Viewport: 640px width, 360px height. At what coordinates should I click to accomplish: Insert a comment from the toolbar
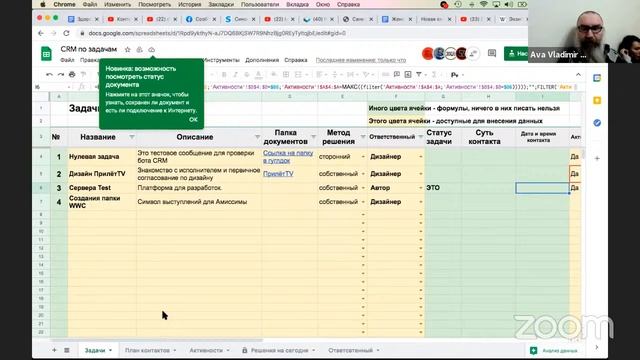pos(397,74)
